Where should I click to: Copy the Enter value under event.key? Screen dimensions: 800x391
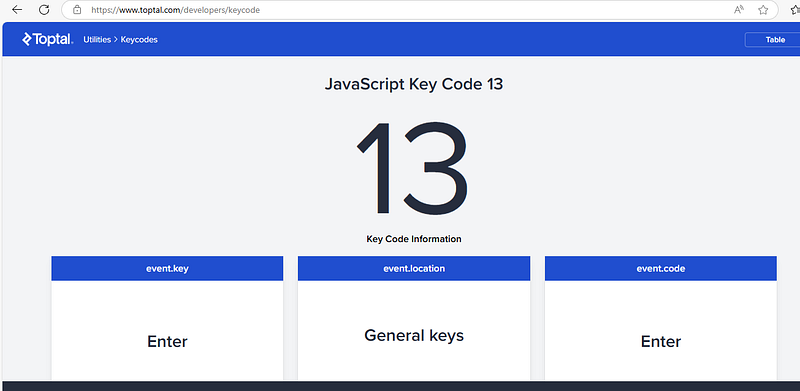pyautogui.click(x=167, y=341)
